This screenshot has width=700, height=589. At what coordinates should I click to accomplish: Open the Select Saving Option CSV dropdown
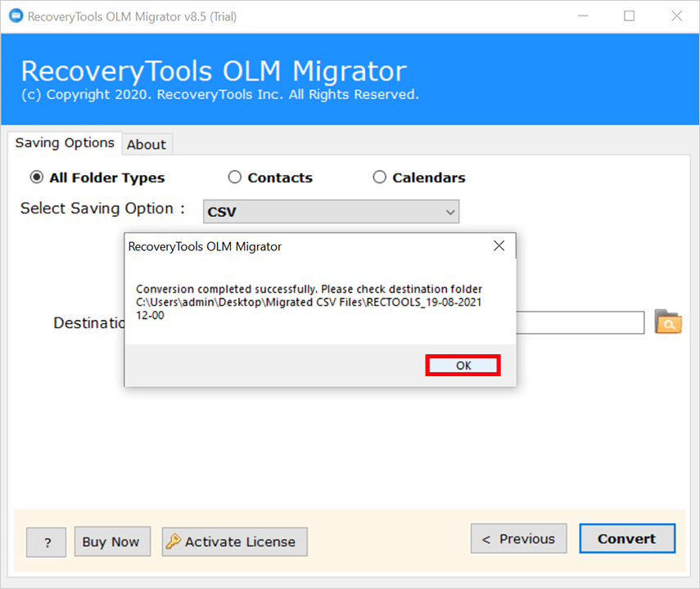[x=332, y=212]
